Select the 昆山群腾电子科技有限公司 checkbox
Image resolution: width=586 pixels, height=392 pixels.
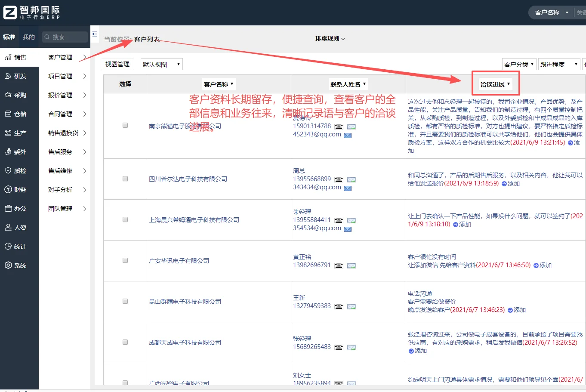click(125, 301)
